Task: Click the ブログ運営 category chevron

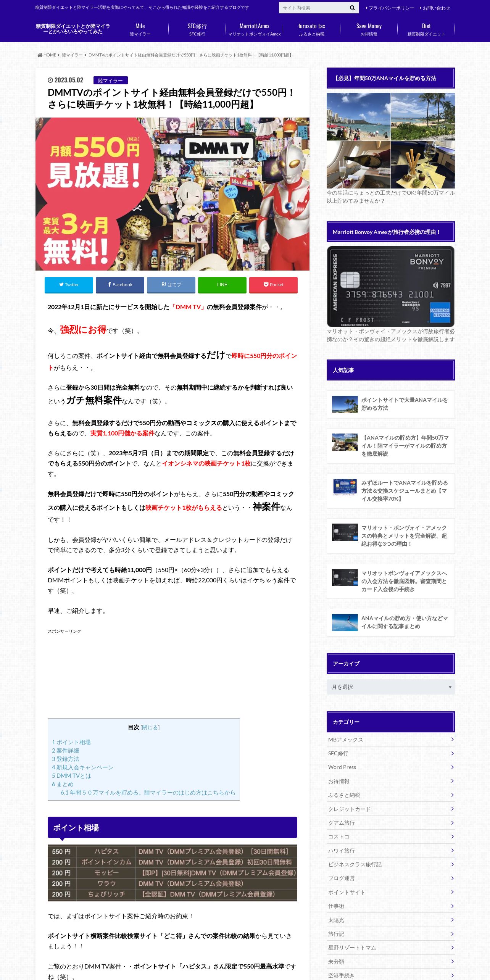Action: [x=452, y=878]
